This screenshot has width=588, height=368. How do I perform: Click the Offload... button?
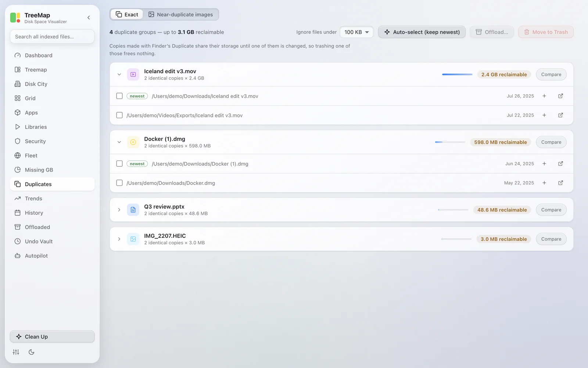pyautogui.click(x=492, y=32)
